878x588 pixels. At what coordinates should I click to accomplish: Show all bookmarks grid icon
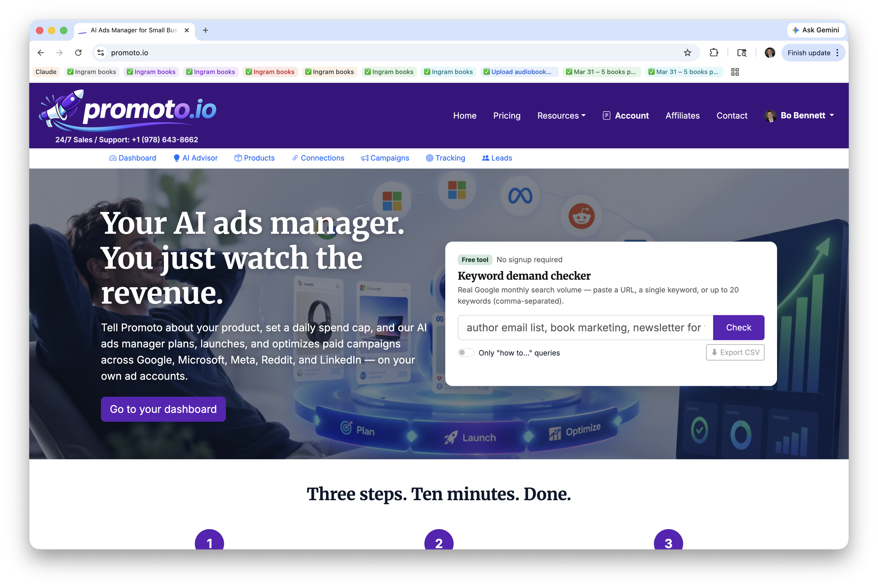click(735, 72)
